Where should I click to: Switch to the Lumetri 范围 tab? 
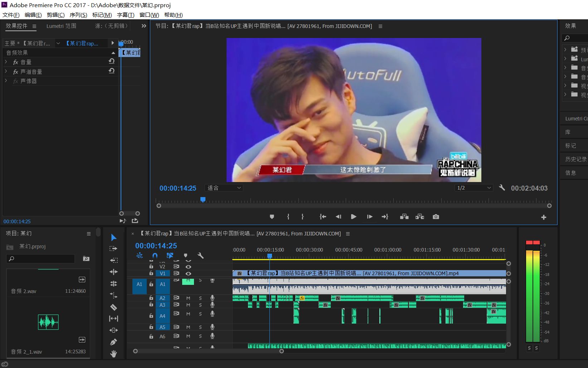(x=61, y=26)
